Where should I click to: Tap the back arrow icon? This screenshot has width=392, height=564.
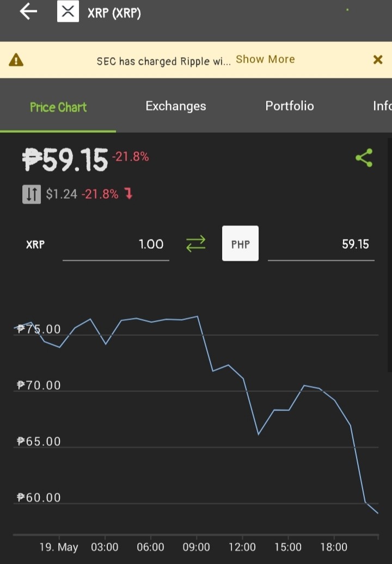(28, 11)
